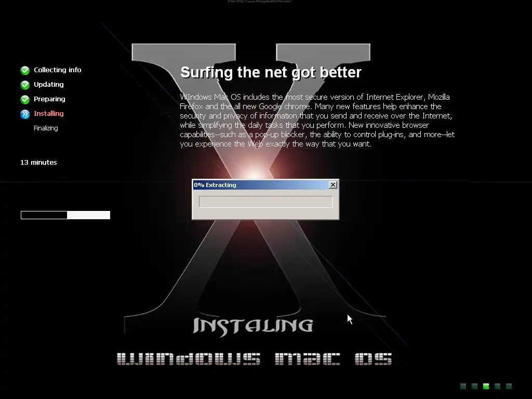Click the green checkmark beside Preparing
This screenshot has height=399, width=532.
coord(25,99)
